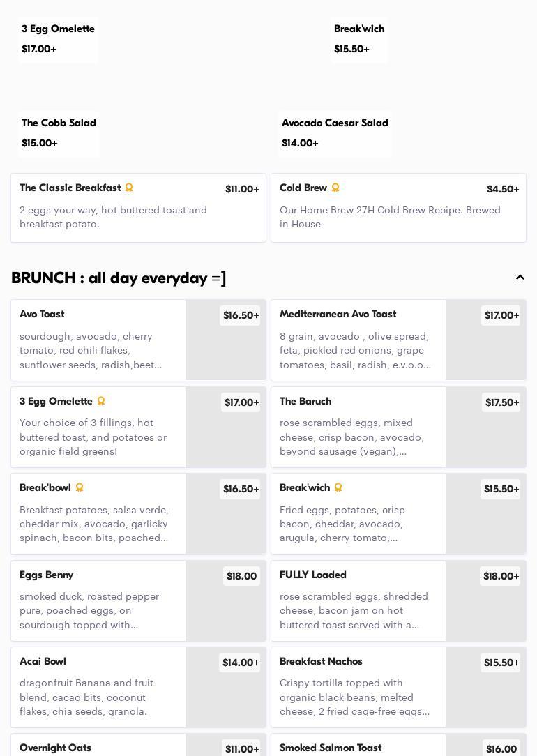Open the featured Cobb Salad card

pyautogui.click(x=59, y=133)
